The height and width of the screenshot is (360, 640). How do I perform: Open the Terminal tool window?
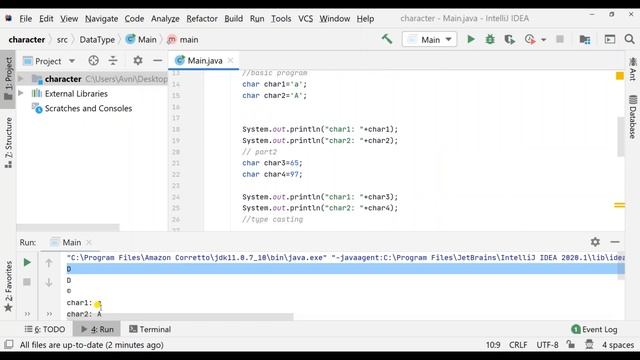tap(150, 329)
